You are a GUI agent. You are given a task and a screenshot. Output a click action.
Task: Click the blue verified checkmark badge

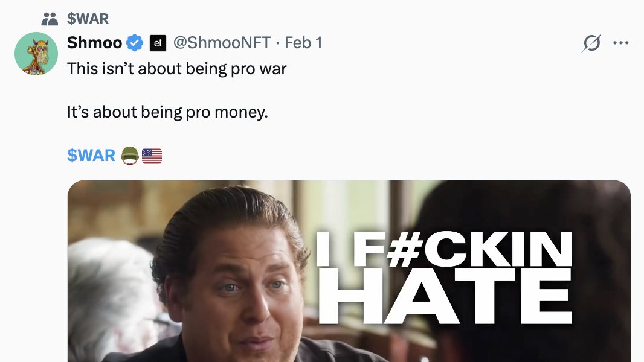[x=135, y=43]
